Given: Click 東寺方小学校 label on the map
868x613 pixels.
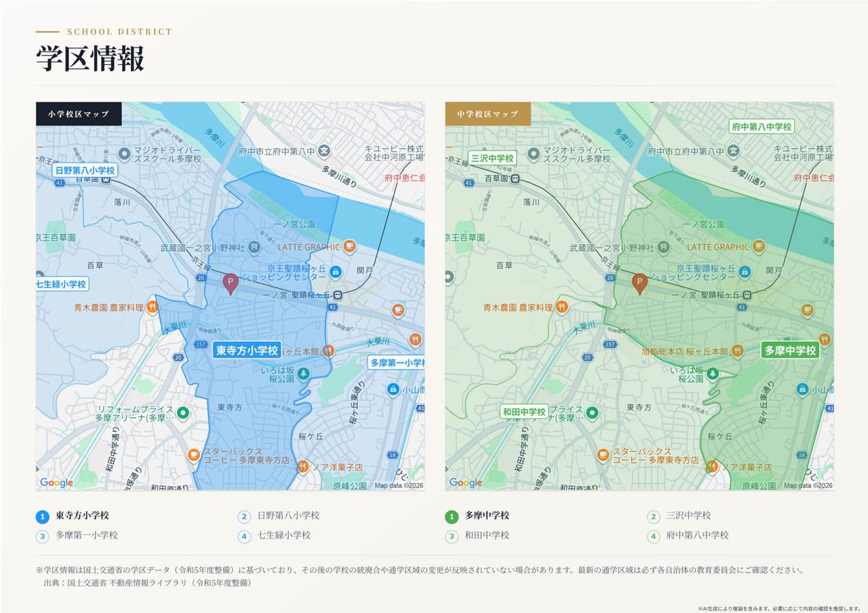Looking at the screenshot, I should click(248, 350).
